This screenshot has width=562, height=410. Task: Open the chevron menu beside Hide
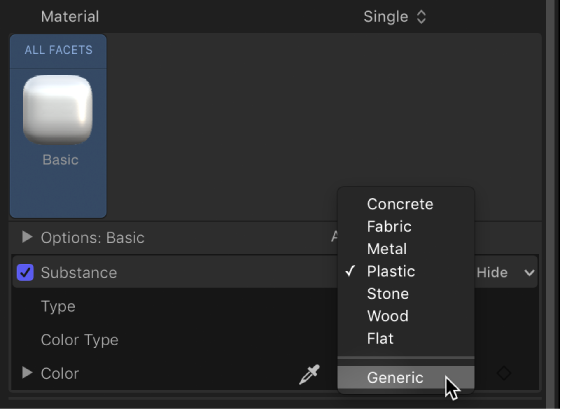[x=529, y=273]
